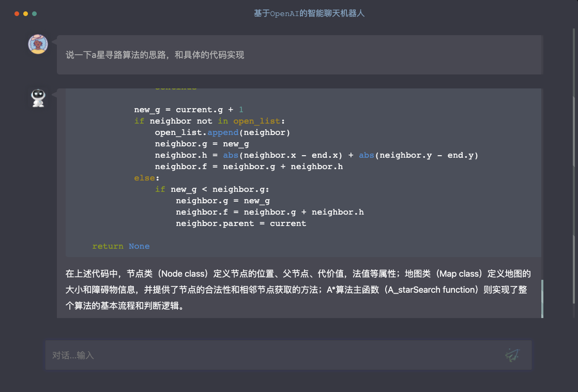Image resolution: width=578 pixels, height=392 pixels.
Task: Click the line 'if new_g < neighbor.g:'
Action: [x=212, y=189]
